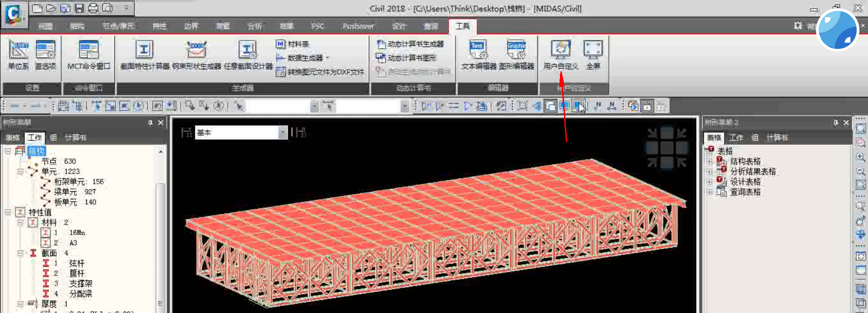Print via the printer icon in quick access

(93, 8)
